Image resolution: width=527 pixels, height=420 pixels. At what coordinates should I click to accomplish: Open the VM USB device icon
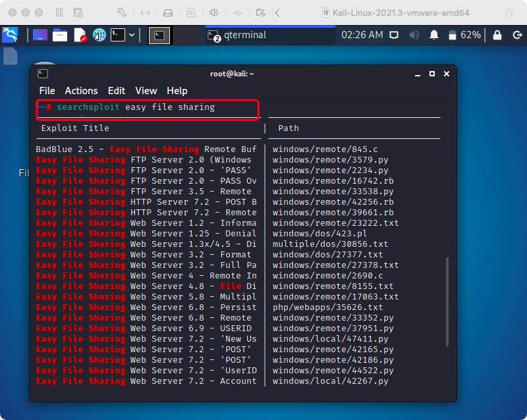pos(237,13)
